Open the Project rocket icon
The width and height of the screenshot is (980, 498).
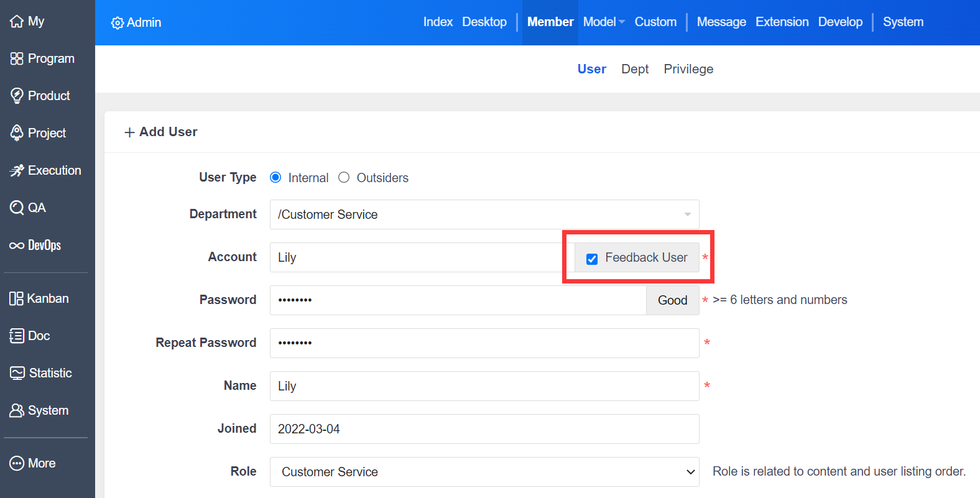click(17, 133)
